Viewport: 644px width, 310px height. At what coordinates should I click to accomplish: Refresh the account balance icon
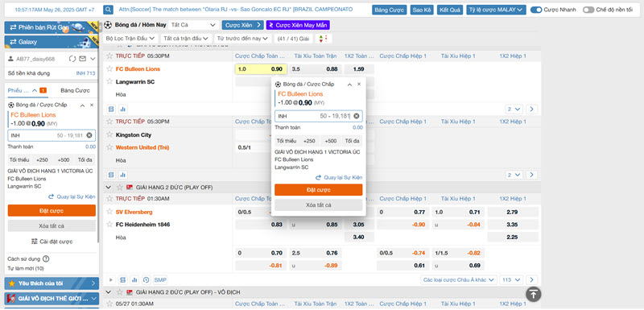click(72, 59)
